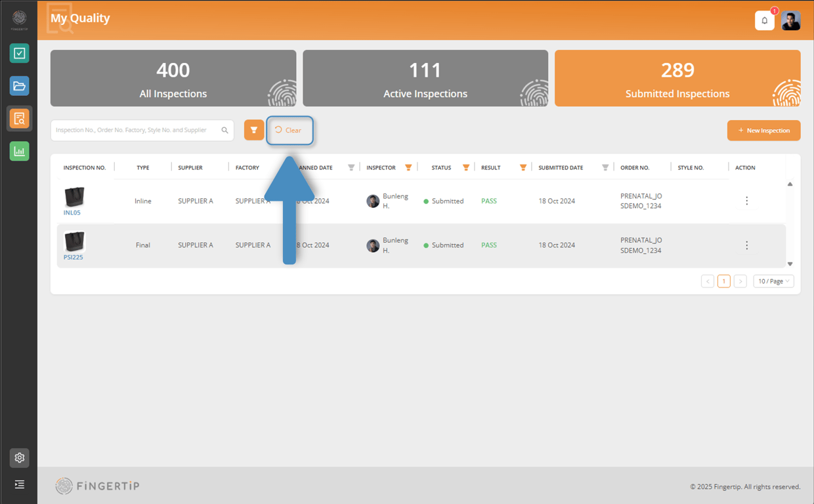Viewport: 814px width, 504px height.
Task: Click the INL05 bag thumbnail
Action: 74,197
